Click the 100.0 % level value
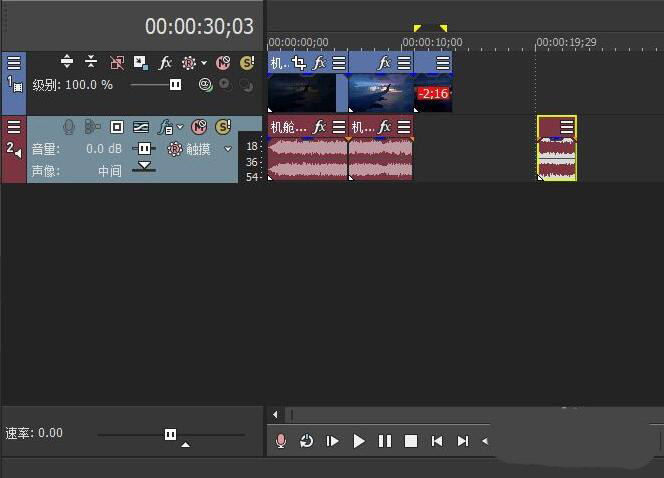The height and width of the screenshot is (478, 664). point(89,85)
